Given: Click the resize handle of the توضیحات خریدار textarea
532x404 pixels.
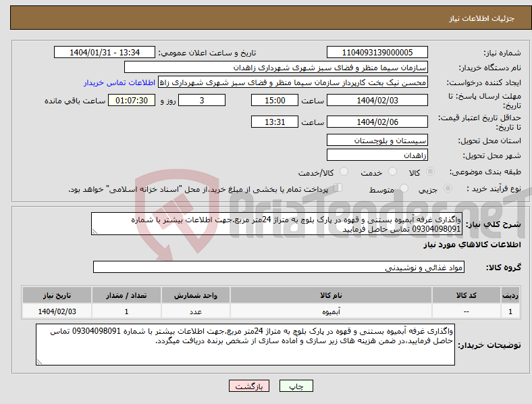Looking at the screenshot, I should coord(39,362).
